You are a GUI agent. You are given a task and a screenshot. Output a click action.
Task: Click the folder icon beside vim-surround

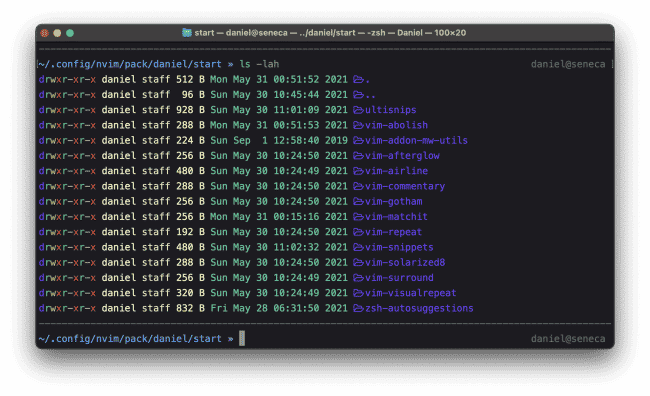[x=358, y=278]
